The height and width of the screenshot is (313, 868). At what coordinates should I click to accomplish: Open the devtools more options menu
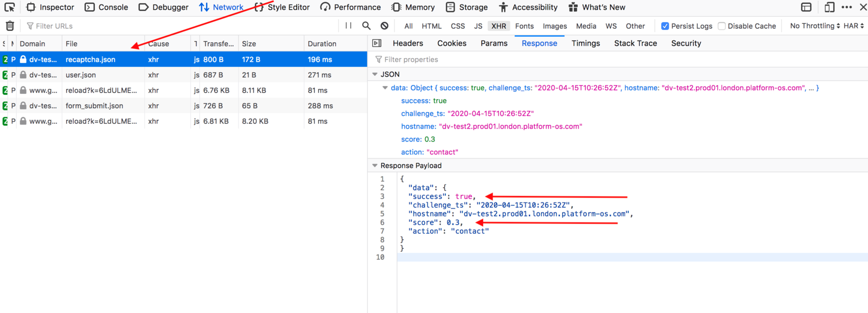(846, 7)
